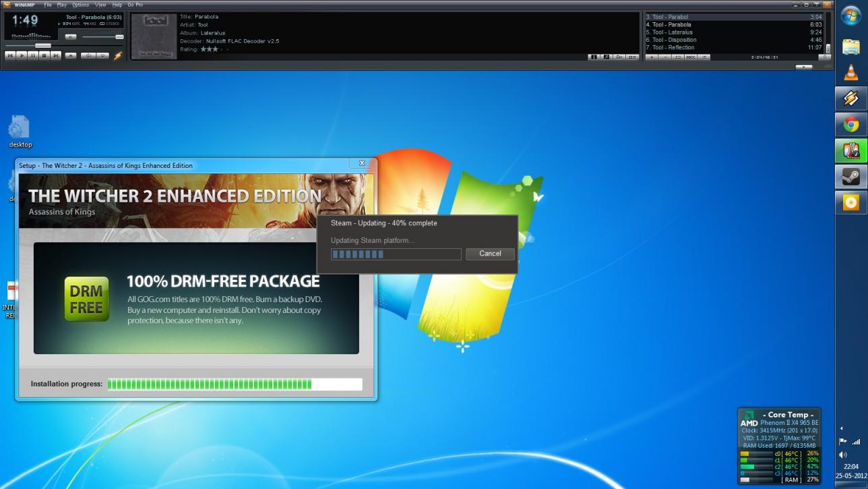Click the system clock showing 22:04
The width and height of the screenshot is (868, 489).
[851, 467]
